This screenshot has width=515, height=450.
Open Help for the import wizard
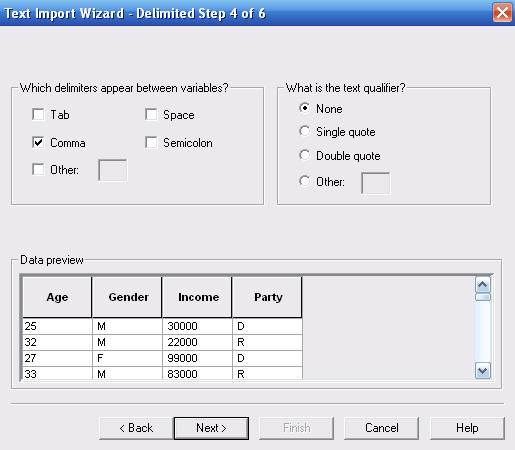tap(467, 428)
